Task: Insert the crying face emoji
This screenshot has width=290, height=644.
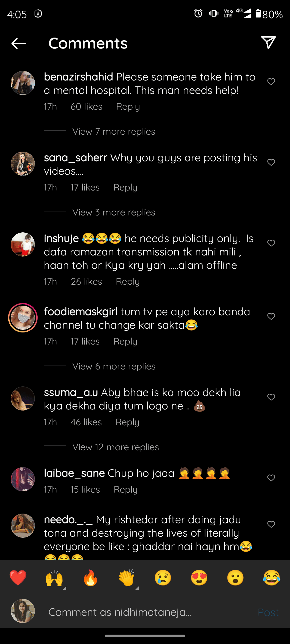Action: [163, 578]
